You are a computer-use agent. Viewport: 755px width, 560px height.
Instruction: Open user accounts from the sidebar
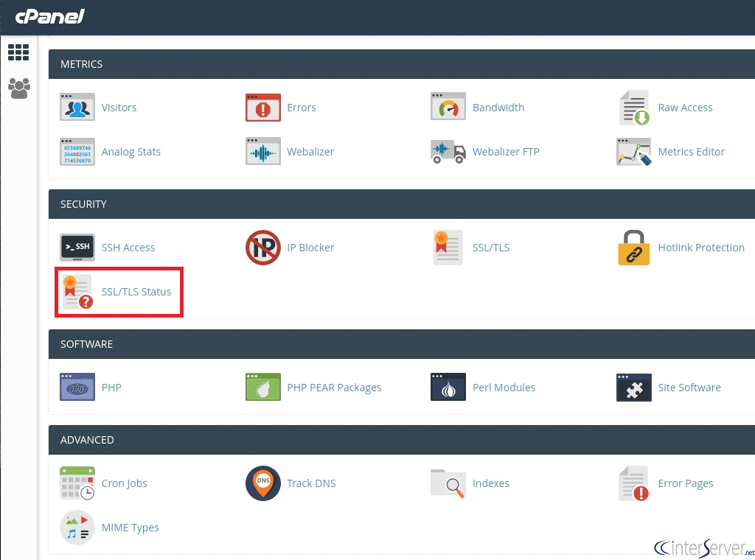18,88
